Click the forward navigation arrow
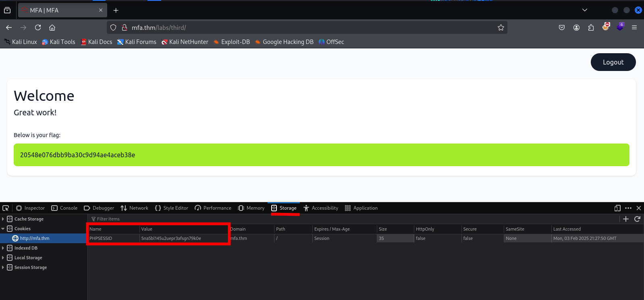Viewport: 644px width, 300px height. tap(23, 27)
